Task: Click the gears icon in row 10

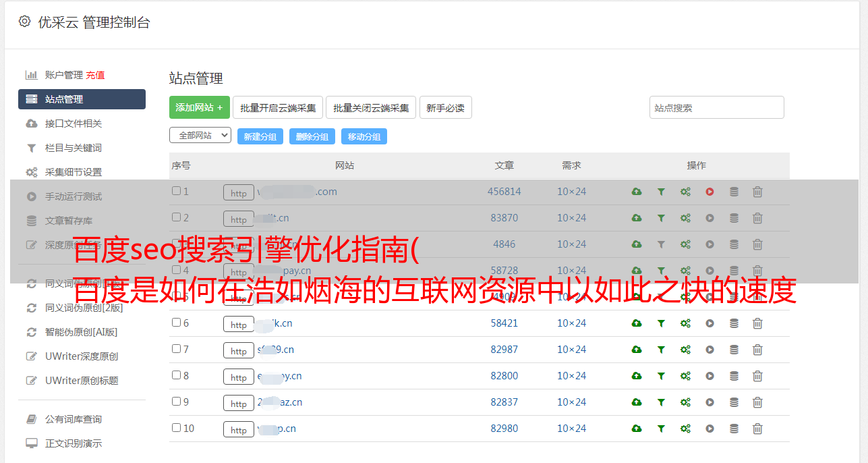Action: coord(685,429)
